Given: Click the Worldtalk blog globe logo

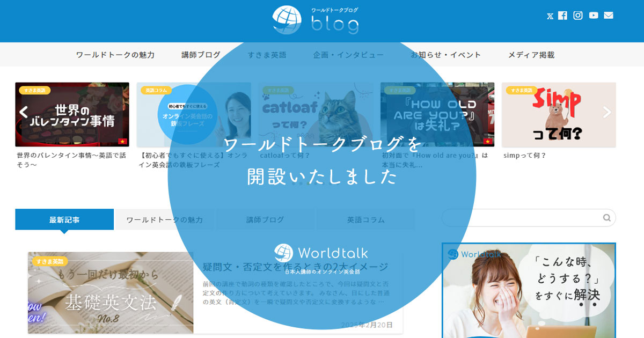Looking at the screenshot, I should coord(315,20).
